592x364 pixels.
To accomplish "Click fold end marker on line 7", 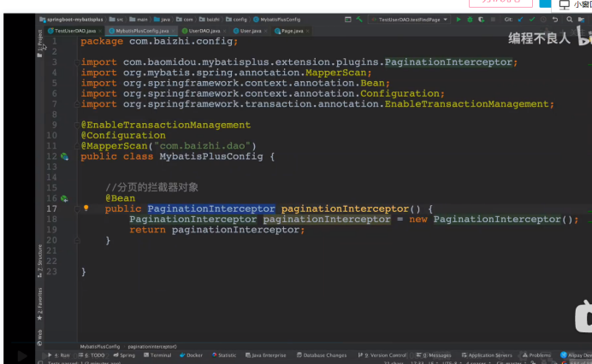I will pos(77,104).
